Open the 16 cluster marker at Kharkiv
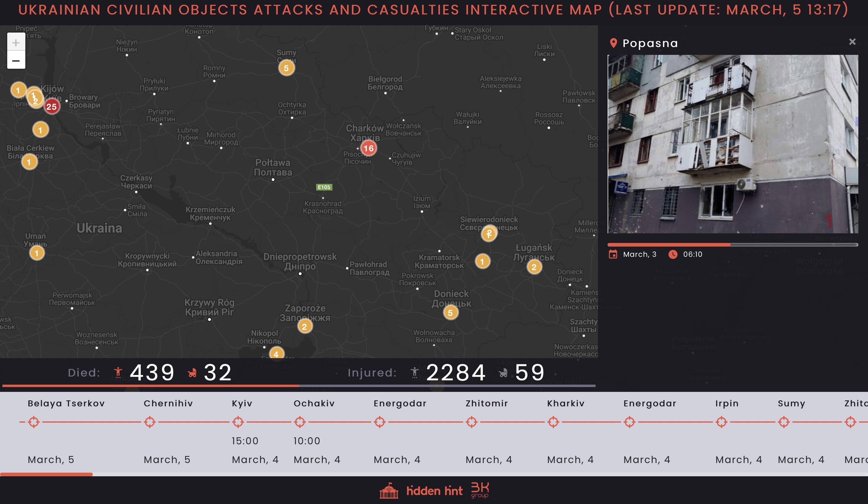The height and width of the screenshot is (504, 868). (x=369, y=148)
